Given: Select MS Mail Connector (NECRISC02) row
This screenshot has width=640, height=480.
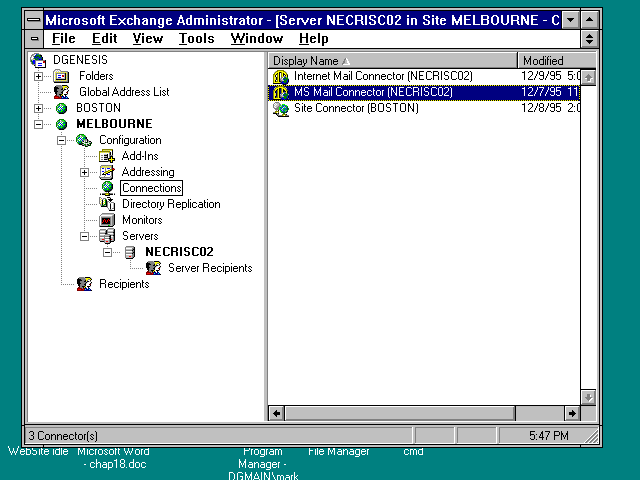Looking at the screenshot, I should [424, 92].
